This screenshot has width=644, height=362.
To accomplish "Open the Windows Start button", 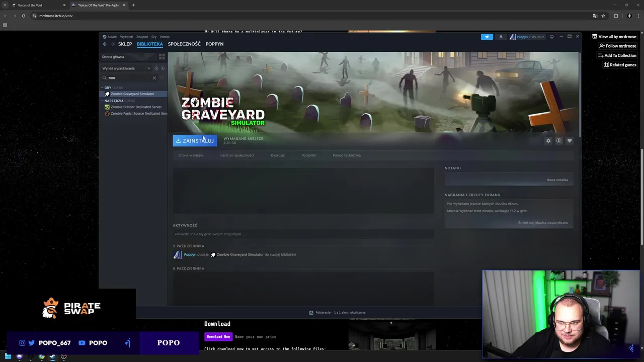I will [8, 356].
